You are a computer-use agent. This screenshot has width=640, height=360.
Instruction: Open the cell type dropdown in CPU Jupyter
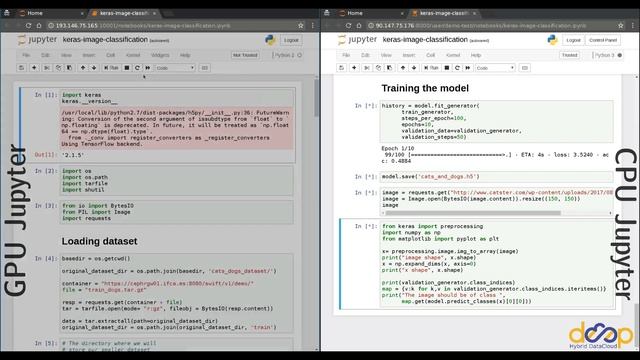(495, 68)
